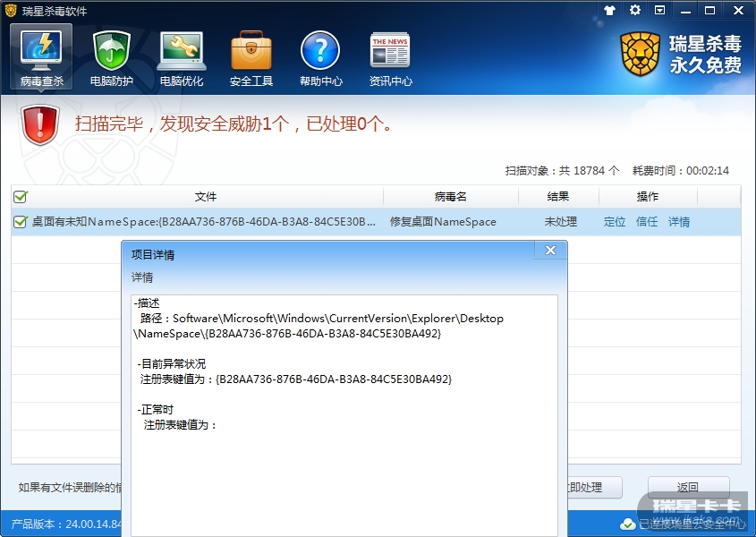
Task: Open the 电脑优化 optimization tab
Action: pos(182,58)
